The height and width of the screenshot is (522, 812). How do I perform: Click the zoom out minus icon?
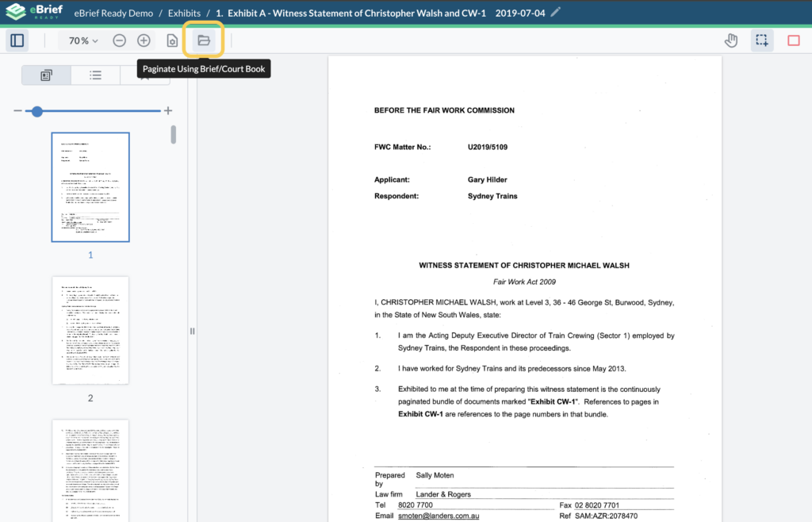[x=119, y=40]
